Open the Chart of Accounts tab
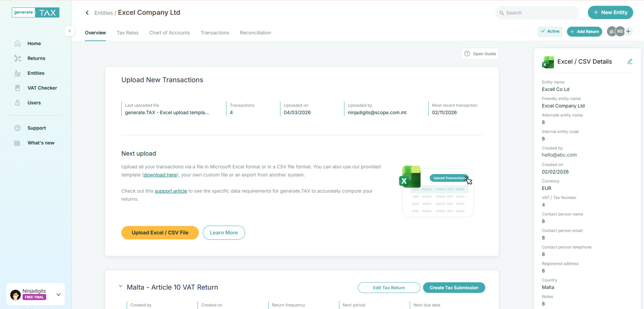 169,33
